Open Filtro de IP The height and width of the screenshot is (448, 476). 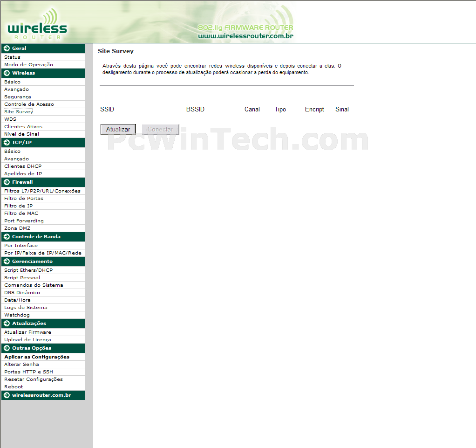18,206
